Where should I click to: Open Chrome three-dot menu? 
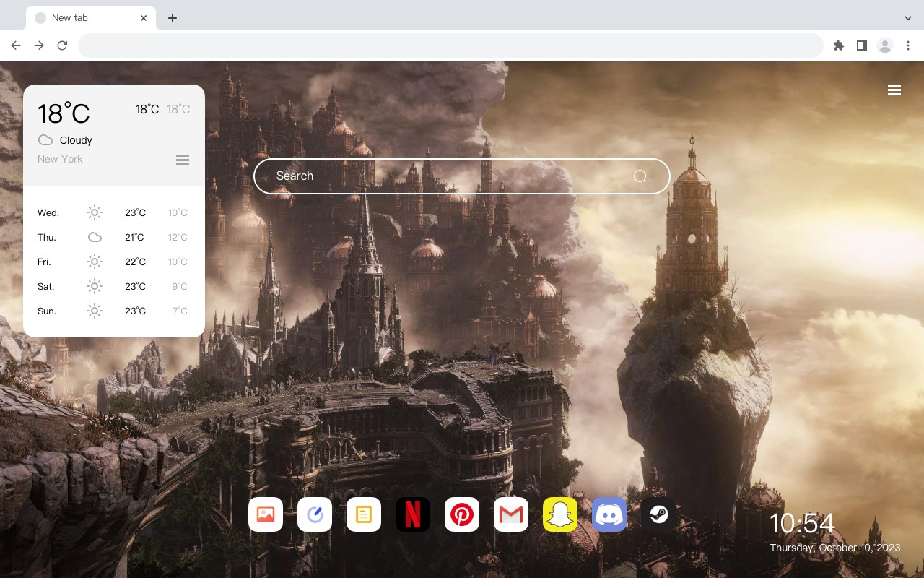coord(908,46)
